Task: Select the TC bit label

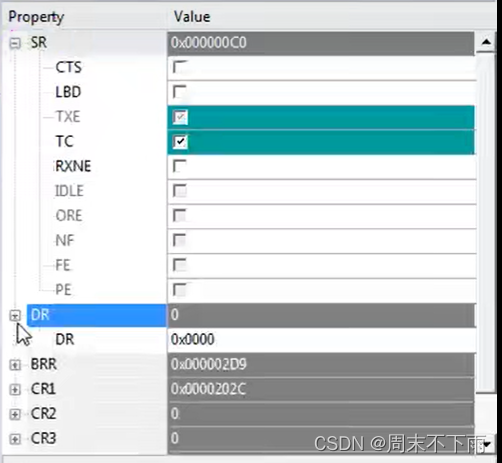Action: click(x=64, y=141)
